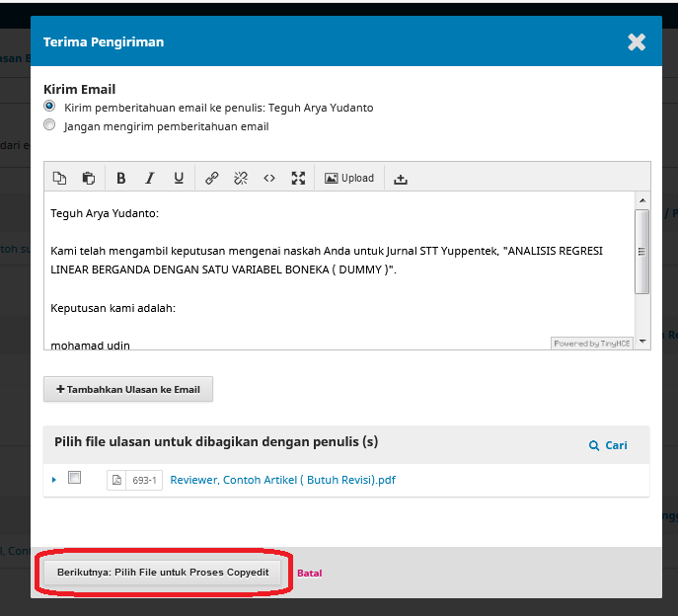678x616 pixels.
Task: Click the Paste icon in editor toolbar
Action: click(x=88, y=179)
